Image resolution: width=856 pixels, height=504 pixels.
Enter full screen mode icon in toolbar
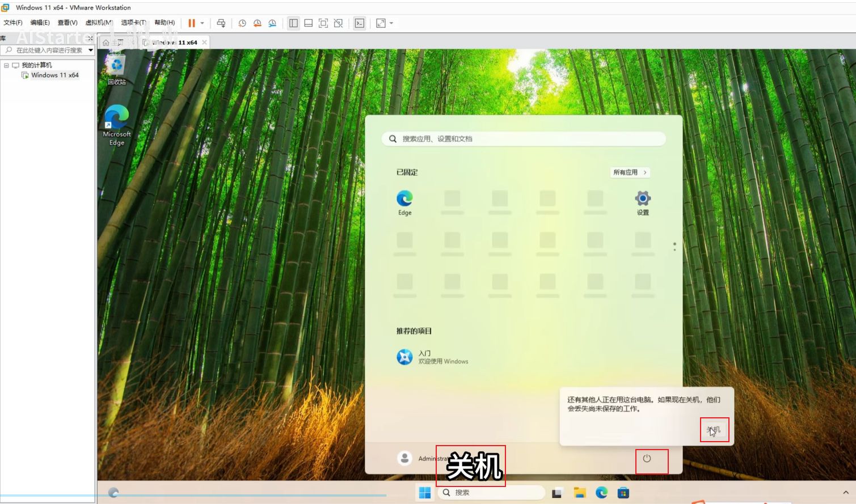323,23
